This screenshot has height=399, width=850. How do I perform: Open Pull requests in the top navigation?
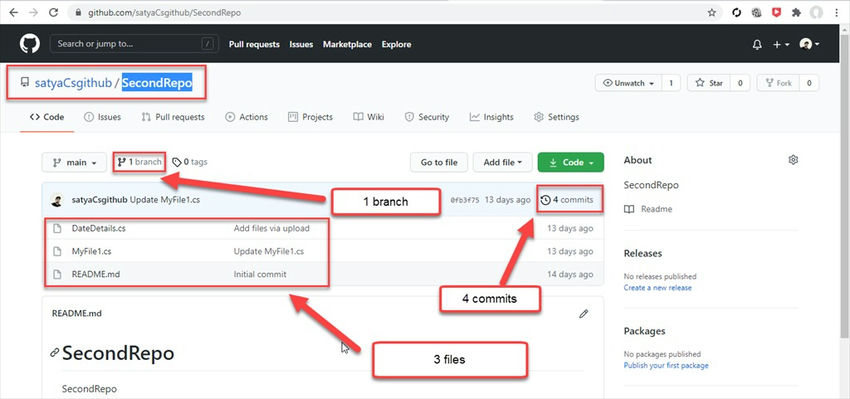(x=254, y=44)
